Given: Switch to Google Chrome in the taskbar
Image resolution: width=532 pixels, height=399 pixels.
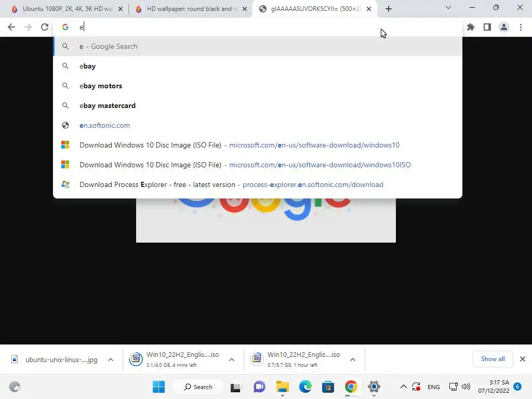Looking at the screenshot, I should coord(351,387).
